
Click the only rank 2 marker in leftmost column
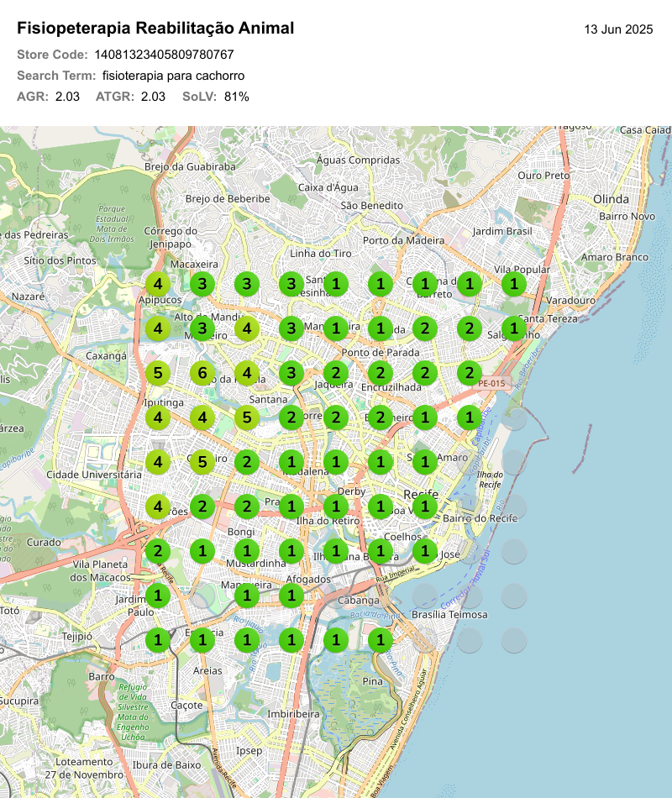point(157,551)
